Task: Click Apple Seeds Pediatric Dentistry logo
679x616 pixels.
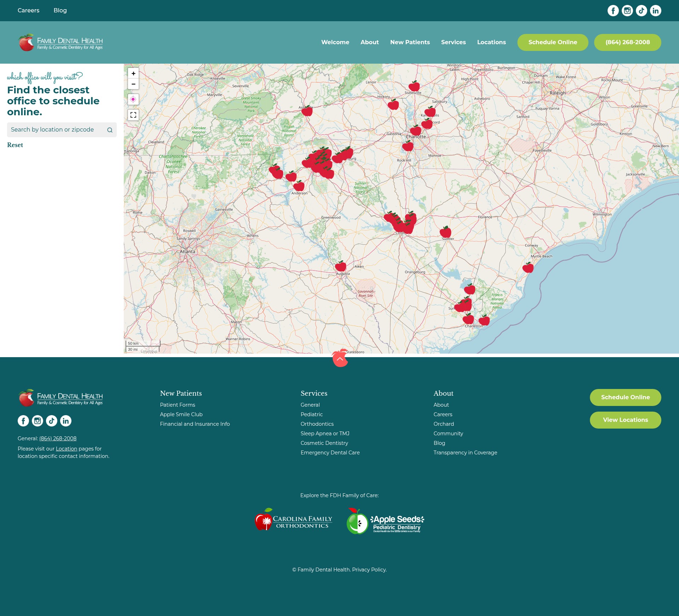Action: 385,521
